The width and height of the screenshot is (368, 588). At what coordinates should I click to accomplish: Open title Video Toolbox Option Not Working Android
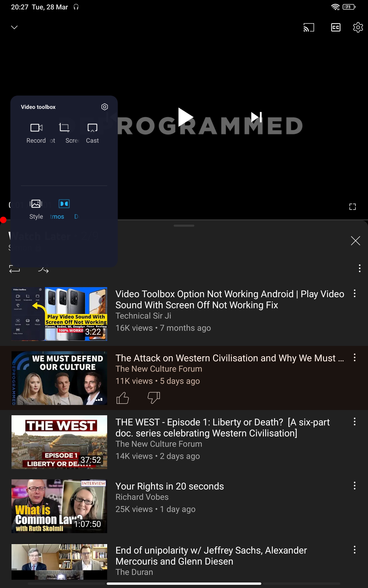(x=230, y=299)
